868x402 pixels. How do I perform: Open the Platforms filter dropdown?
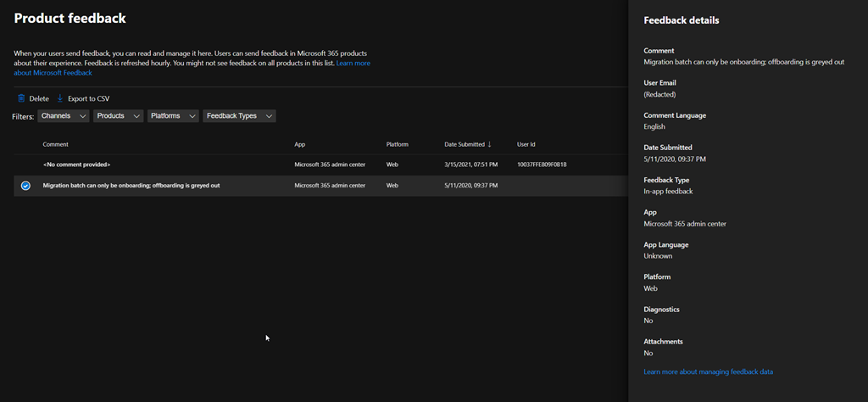click(x=173, y=116)
